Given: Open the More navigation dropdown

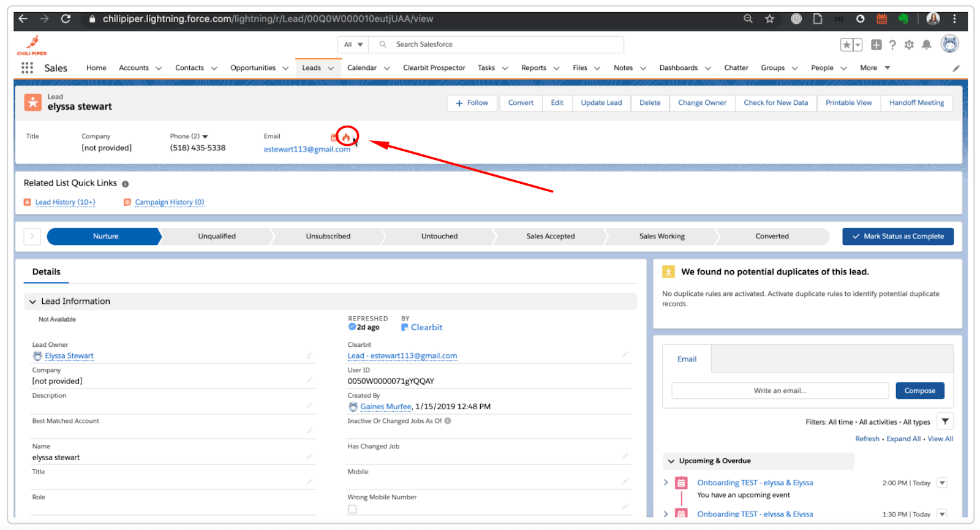Looking at the screenshot, I should [875, 68].
